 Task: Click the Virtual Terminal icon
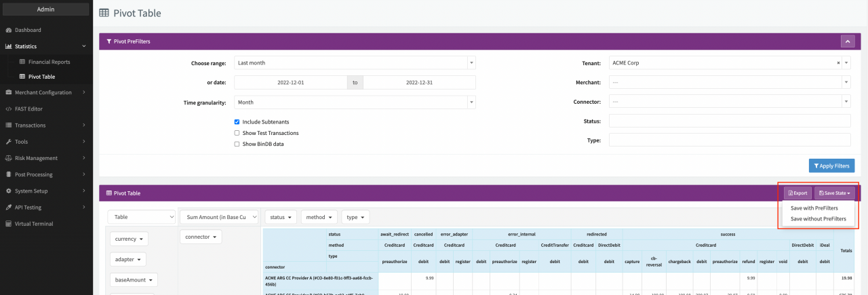8,224
